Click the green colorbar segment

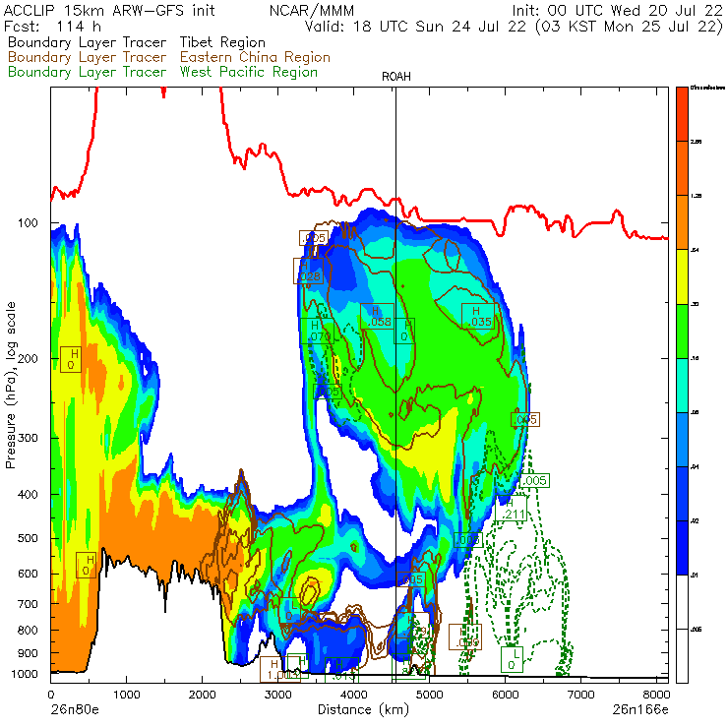(x=682, y=331)
